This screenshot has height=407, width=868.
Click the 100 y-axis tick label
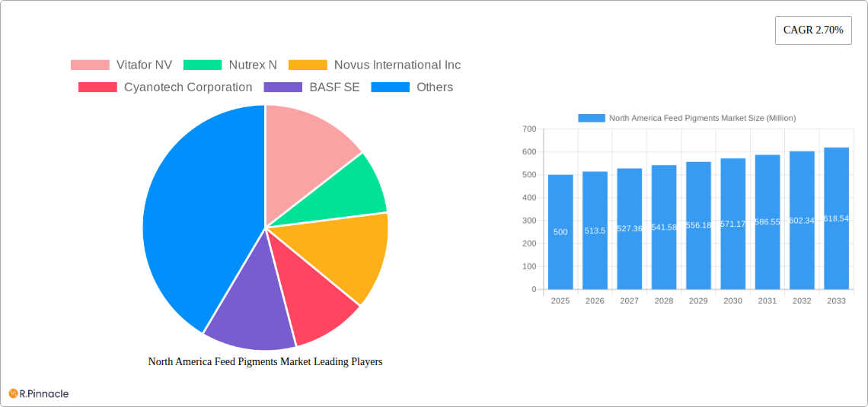click(x=530, y=266)
